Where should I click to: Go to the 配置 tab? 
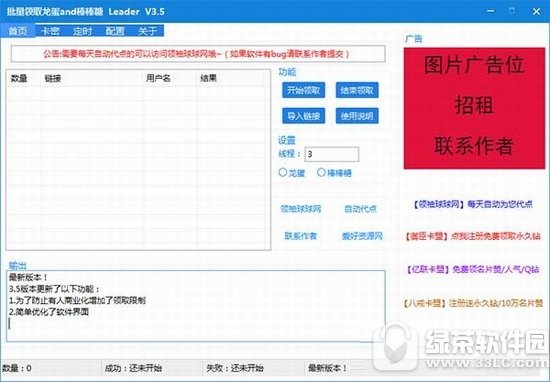[x=115, y=31]
